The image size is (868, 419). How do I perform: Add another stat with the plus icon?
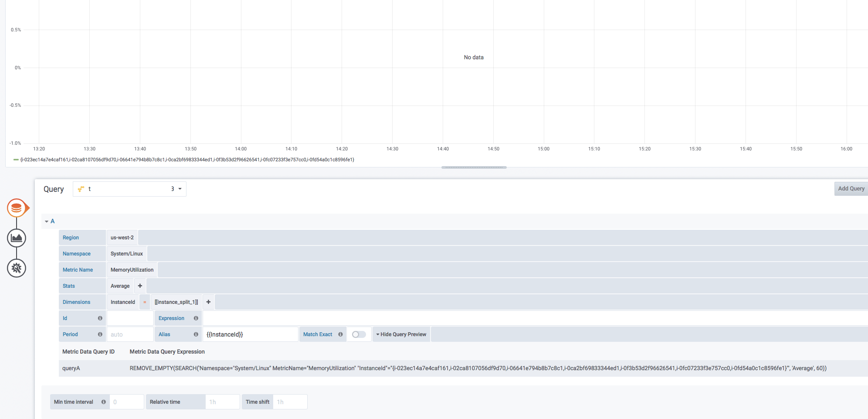[139, 286]
